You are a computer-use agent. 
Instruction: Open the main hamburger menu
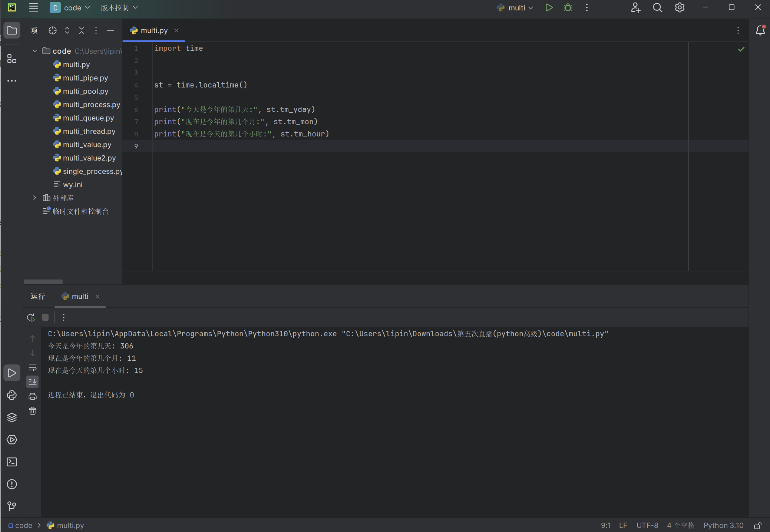point(33,7)
